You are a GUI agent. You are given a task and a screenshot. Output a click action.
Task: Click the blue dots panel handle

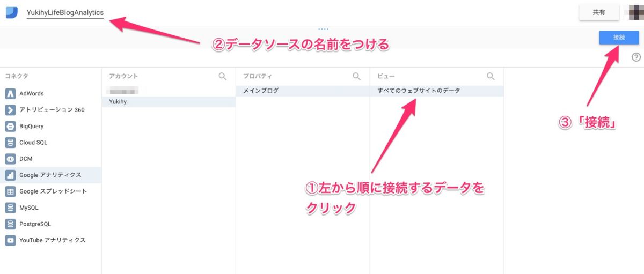click(323, 29)
